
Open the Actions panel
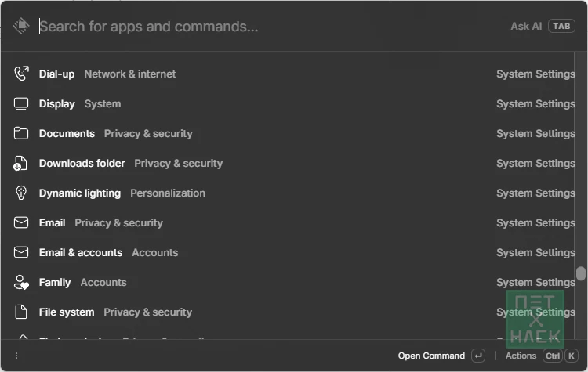pos(521,356)
